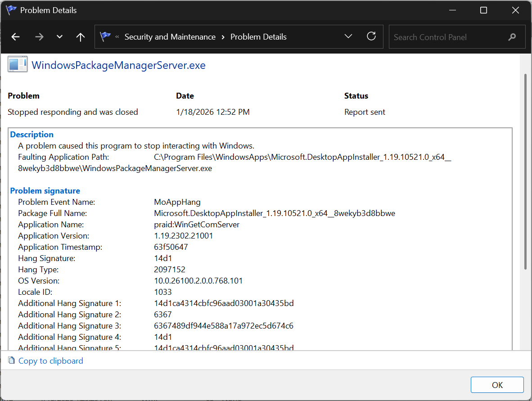Viewport: 532px width, 401px height.
Task: Click the WindowsPackageManagerServer.exe heading
Action: 118,65
